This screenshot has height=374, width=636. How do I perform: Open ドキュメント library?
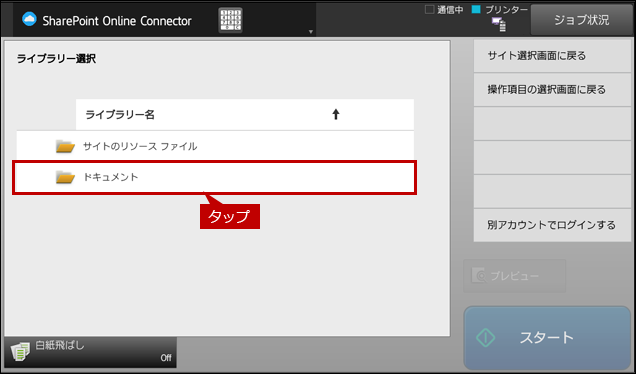point(215,177)
